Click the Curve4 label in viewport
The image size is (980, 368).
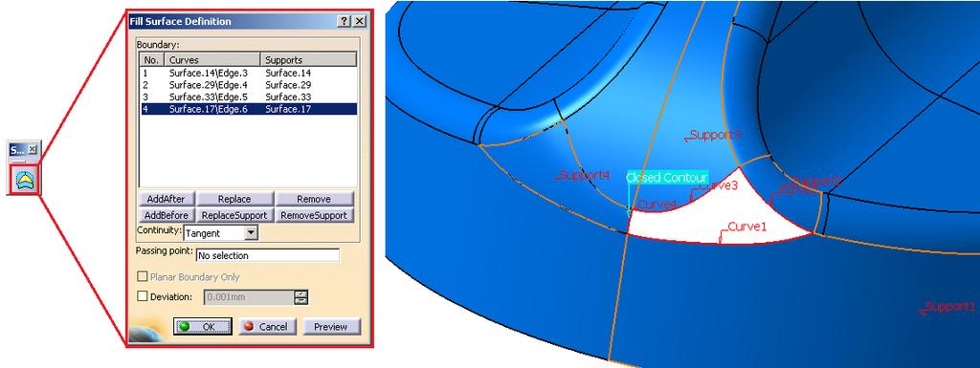[657, 205]
